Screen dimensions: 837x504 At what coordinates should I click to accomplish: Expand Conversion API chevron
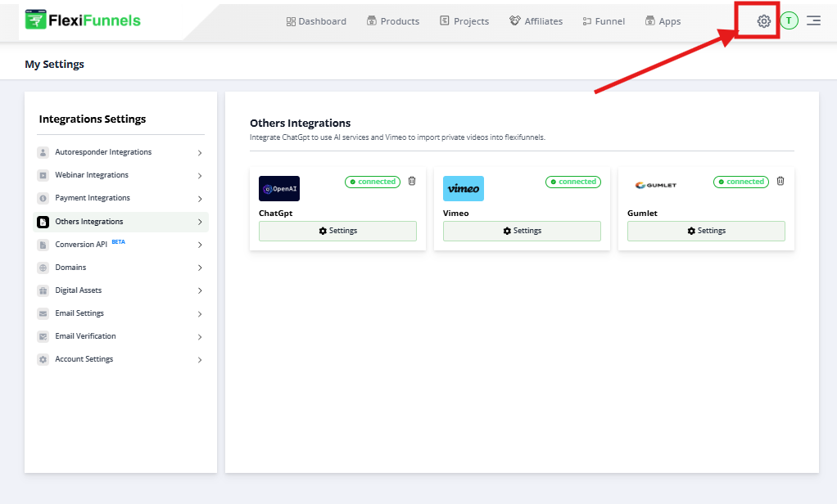(200, 245)
